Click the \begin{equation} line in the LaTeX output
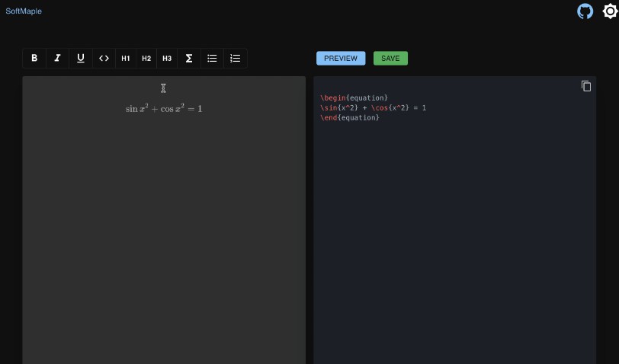The height and width of the screenshot is (364, 619). tap(354, 98)
